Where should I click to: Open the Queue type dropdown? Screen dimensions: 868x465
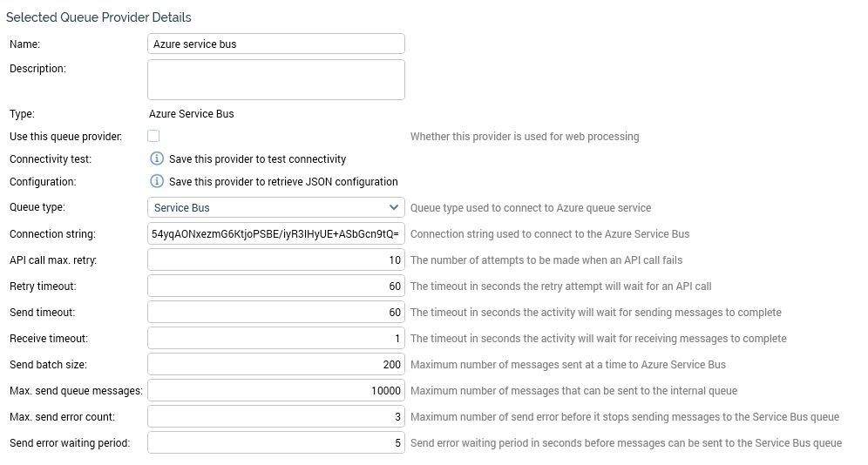click(x=276, y=207)
